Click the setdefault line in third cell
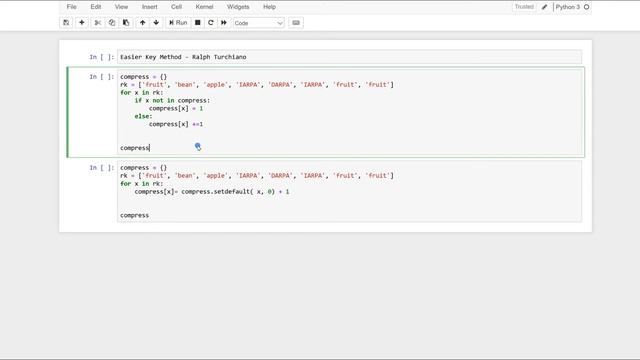Image resolution: width=640 pixels, height=360 pixels. click(x=211, y=191)
